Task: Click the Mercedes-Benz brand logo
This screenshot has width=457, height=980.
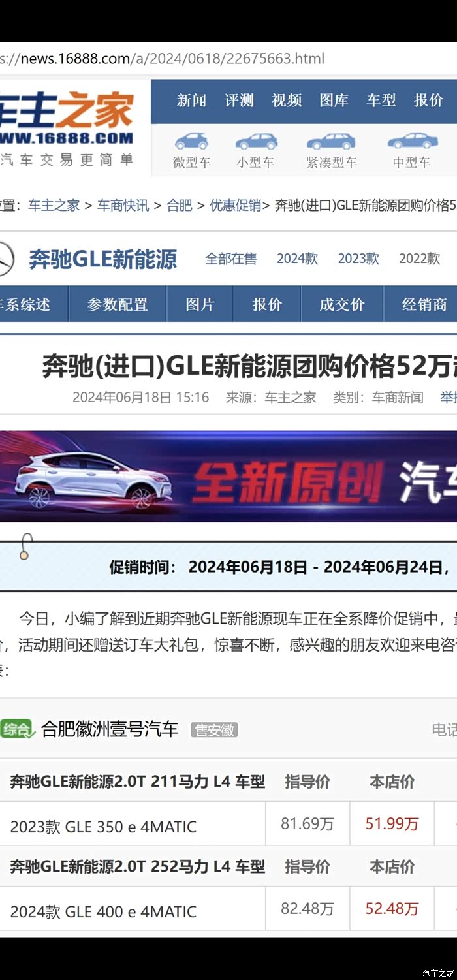Action: point(6,259)
